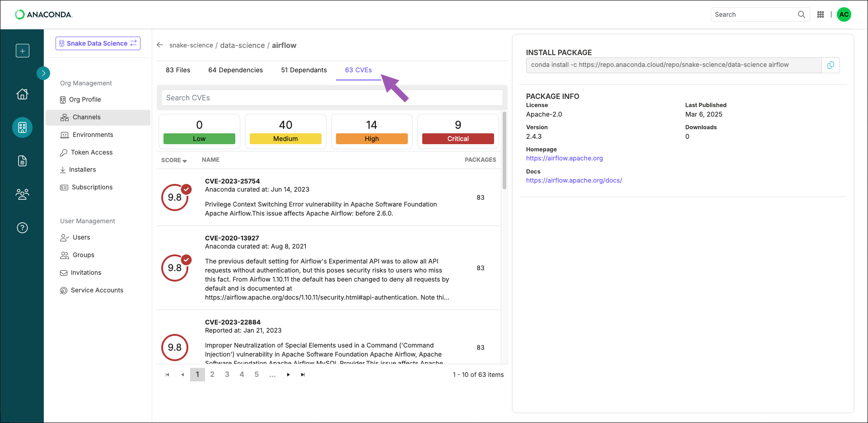Filter by Medium severity card

point(285,131)
